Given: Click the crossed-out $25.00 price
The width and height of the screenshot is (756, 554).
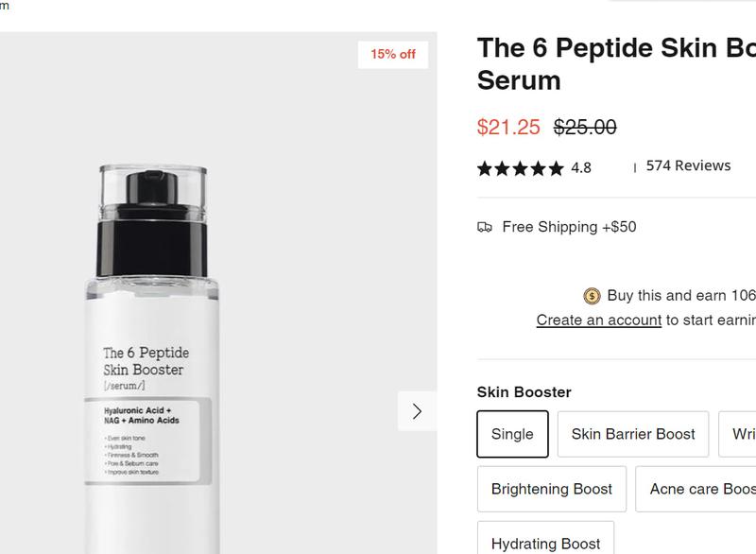Looking at the screenshot, I should pos(585,127).
